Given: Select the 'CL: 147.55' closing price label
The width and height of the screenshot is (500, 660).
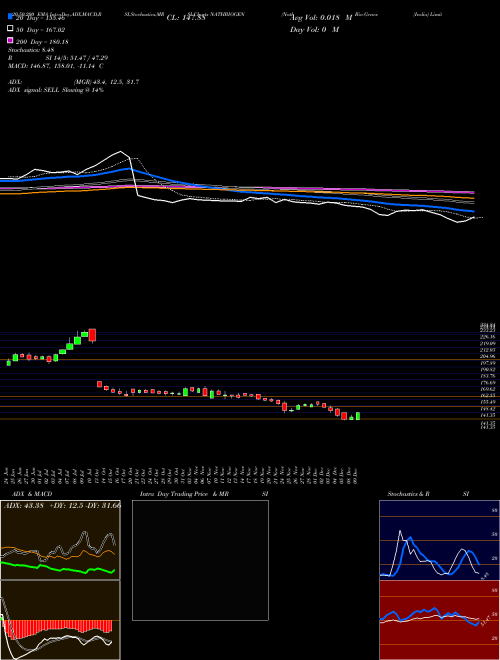Looking at the screenshot, I should [x=186, y=18].
